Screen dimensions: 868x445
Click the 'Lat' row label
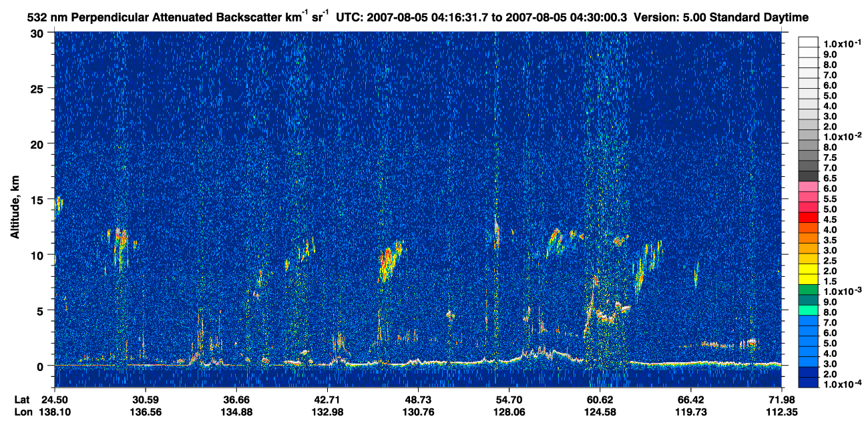(x=21, y=400)
